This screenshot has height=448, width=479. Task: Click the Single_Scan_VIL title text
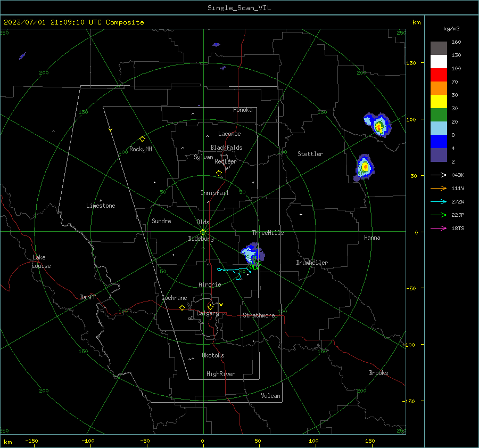click(239, 8)
